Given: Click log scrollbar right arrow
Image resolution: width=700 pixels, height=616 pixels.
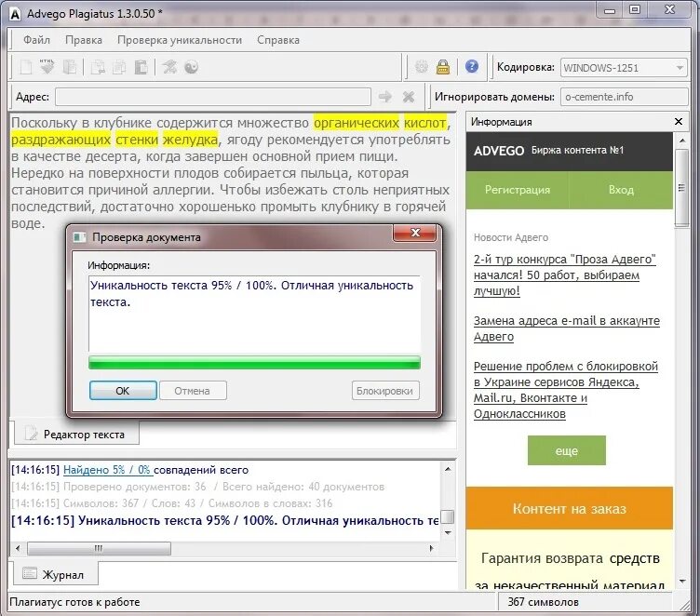Looking at the screenshot, I should (432, 548).
